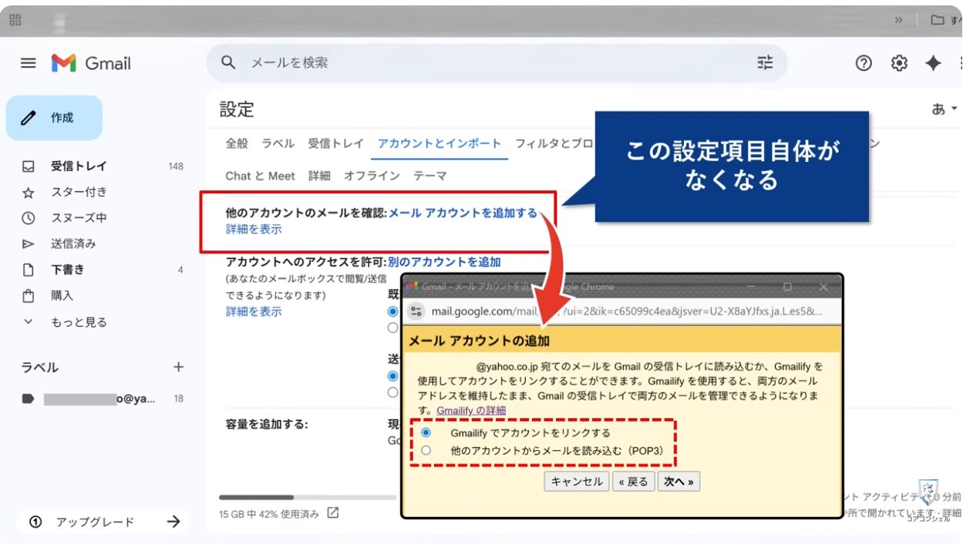The width and height of the screenshot is (980, 544).
Task: Click the メール アカウントを追加する link
Action: [463, 213]
